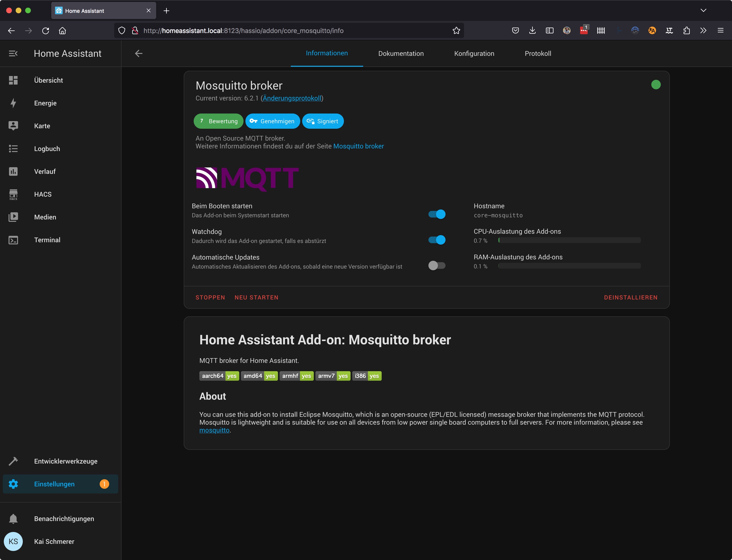
Task: Bookmark the page with the star icon
Action: click(x=456, y=31)
